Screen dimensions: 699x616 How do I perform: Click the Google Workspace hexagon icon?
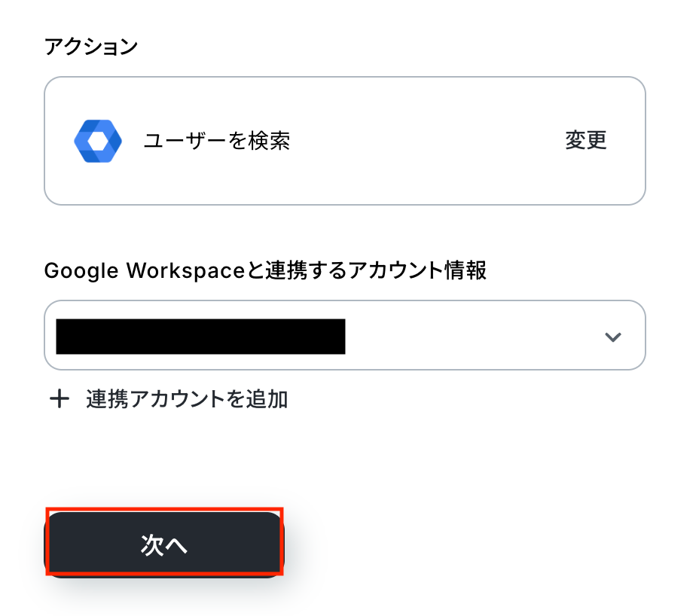pyautogui.click(x=98, y=141)
